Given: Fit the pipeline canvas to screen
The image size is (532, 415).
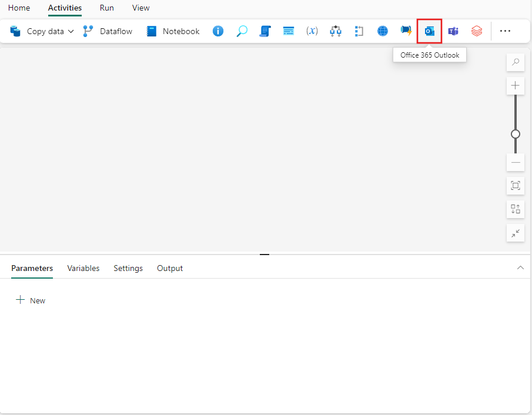Looking at the screenshot, I should tap(516, 185).
